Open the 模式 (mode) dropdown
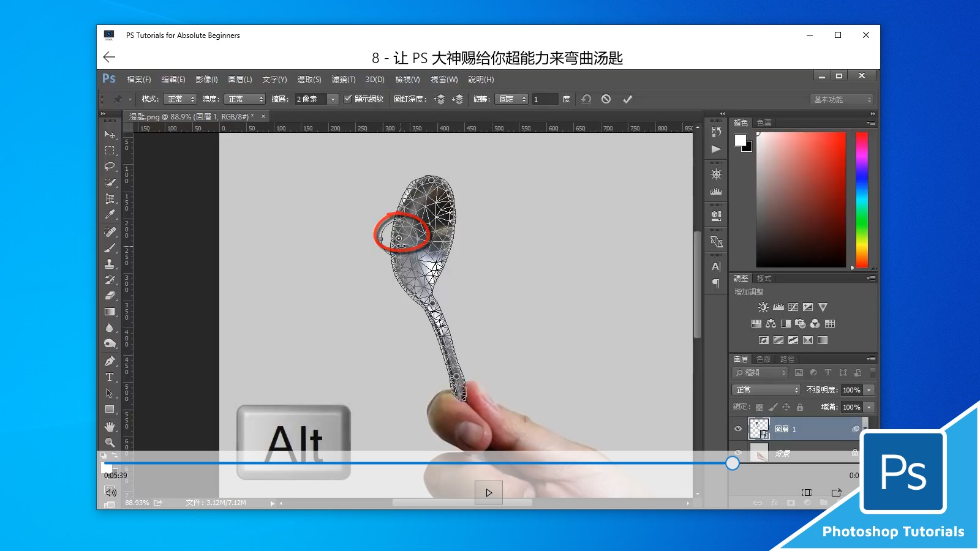 (181, 99)
